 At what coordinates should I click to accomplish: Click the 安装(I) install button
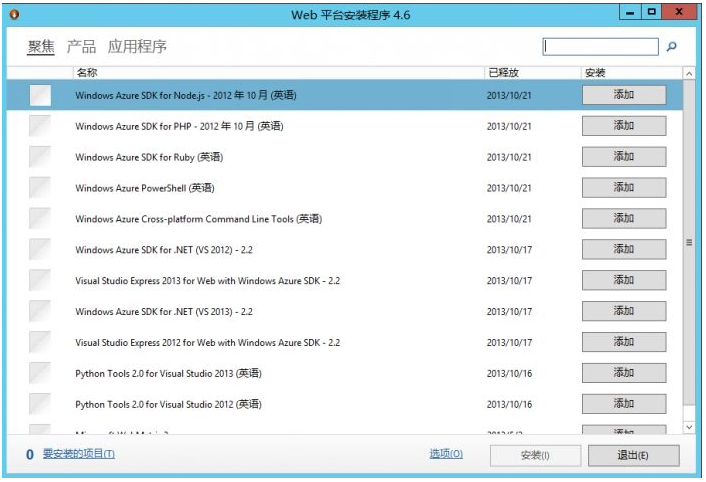pos(535,455)
